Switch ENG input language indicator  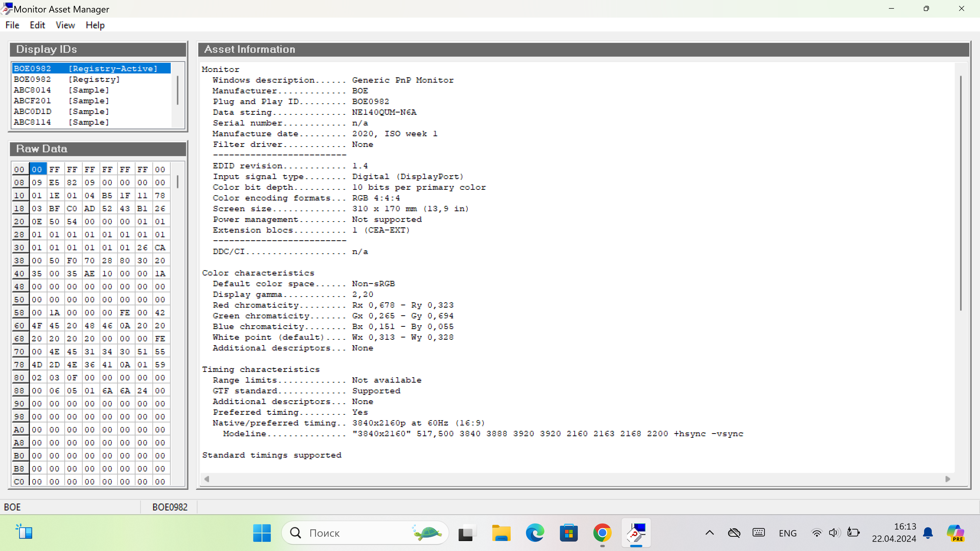coord(788,533)
